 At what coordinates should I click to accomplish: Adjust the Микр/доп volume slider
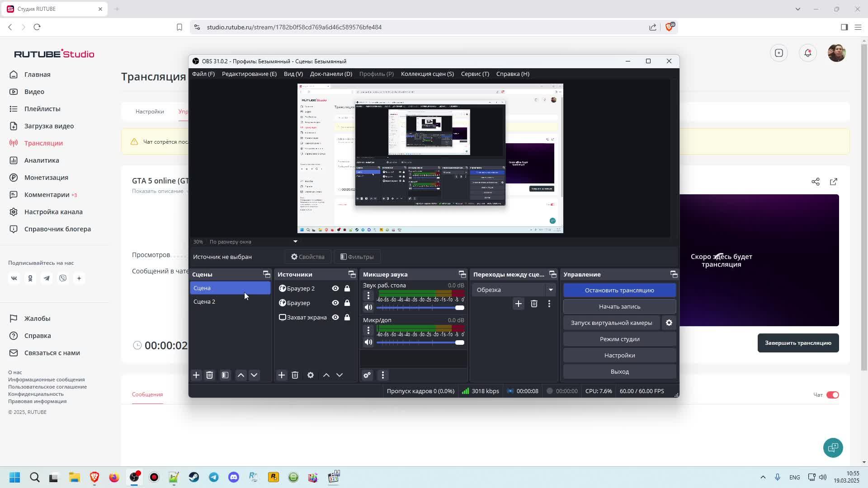tap(459, 343)
